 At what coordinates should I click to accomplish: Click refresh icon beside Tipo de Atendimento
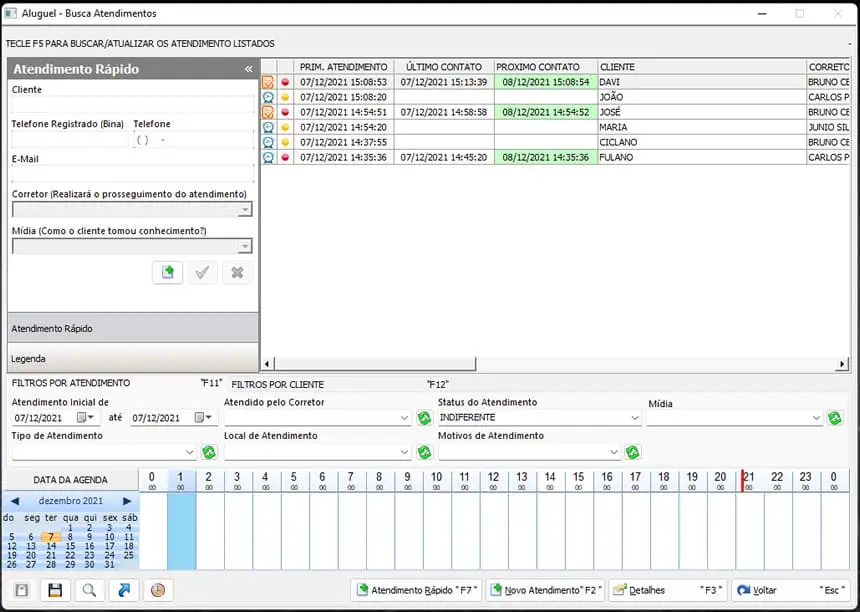click(x=209, y=452)
